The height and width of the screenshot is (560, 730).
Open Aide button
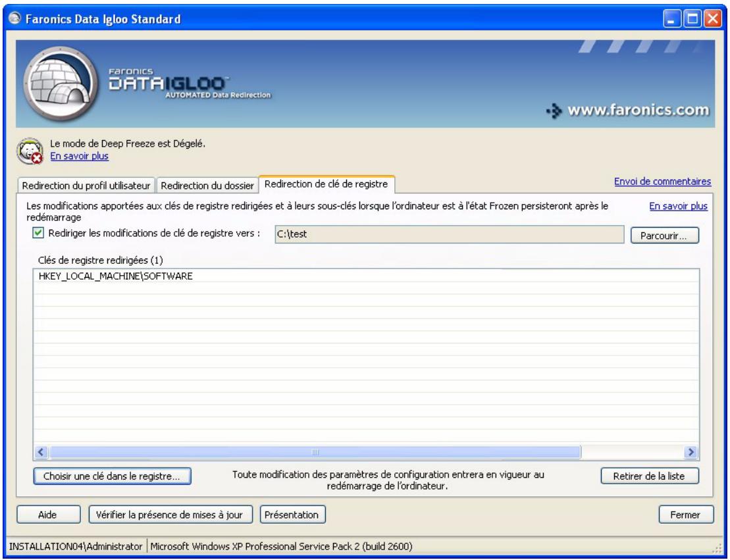pos(49,515)
